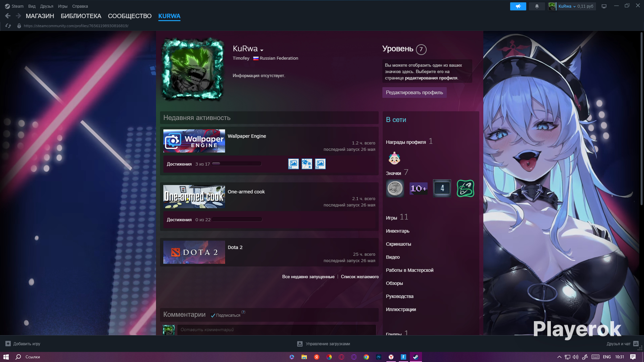Focus the Оставить комментарий comment field
Image resolution: width=644 pixels, height=362 pixels.
[x=276, y=330]
